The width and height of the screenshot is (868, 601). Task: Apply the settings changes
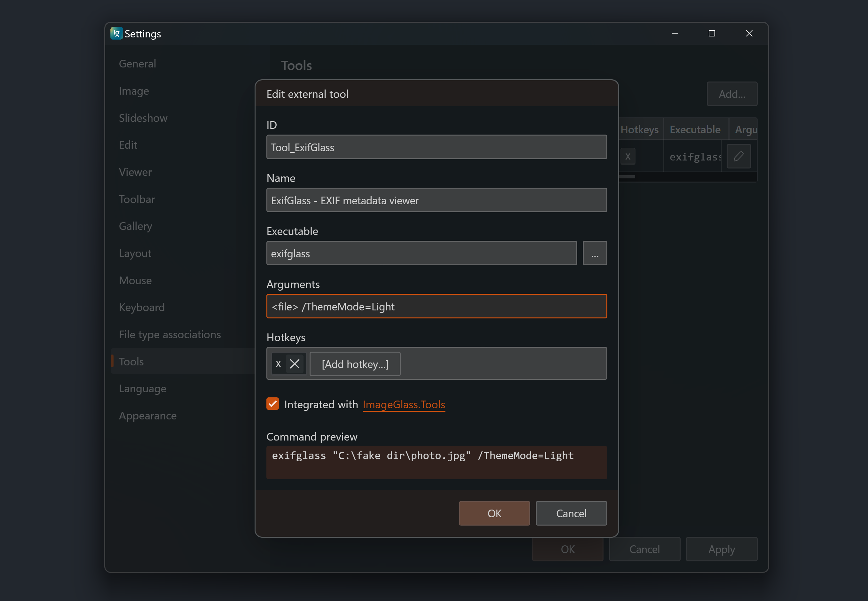pyautogui.click(x=722, y=549)
